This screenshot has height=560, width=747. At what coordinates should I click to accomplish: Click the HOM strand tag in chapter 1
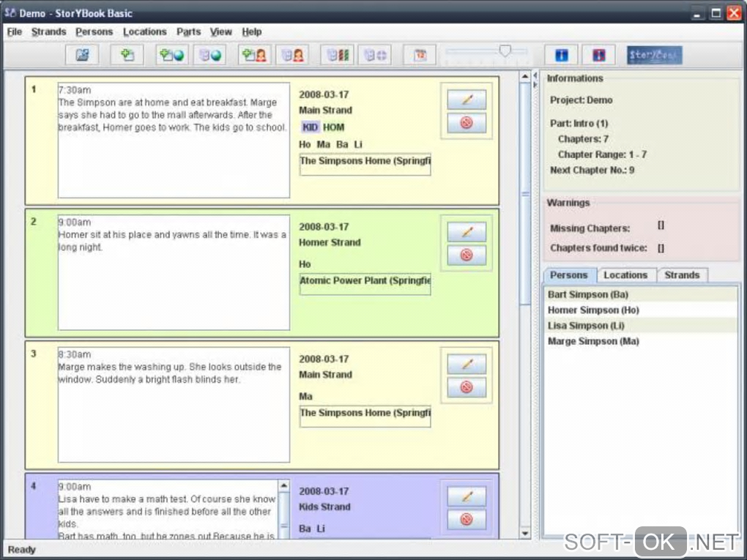[x=333, y=127]
